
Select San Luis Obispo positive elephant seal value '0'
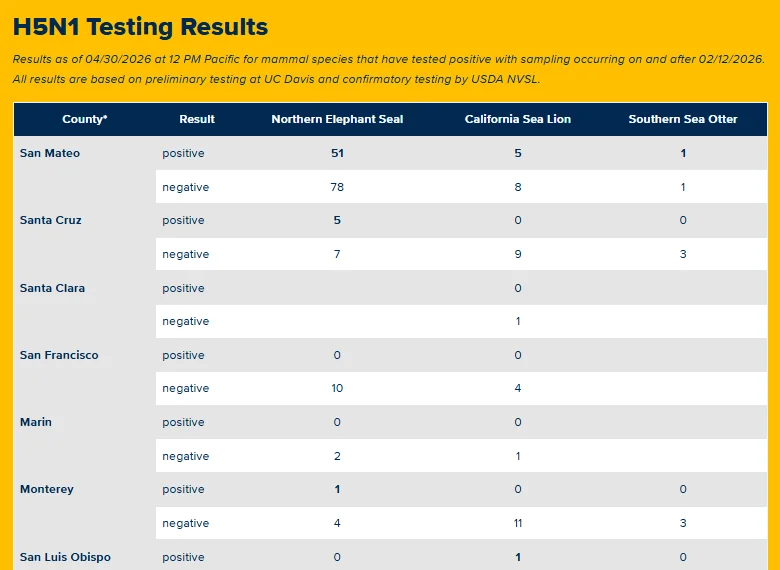337,557
